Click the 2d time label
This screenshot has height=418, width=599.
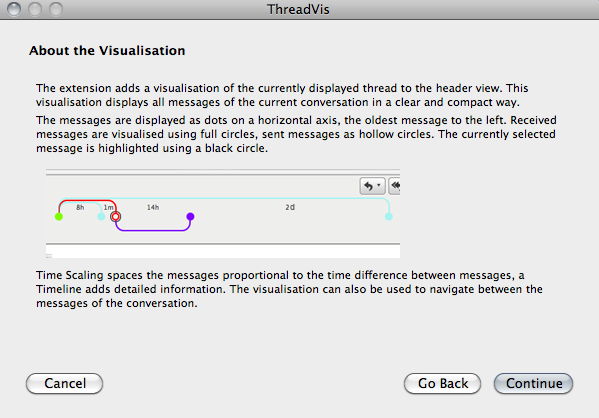point(290,207)
